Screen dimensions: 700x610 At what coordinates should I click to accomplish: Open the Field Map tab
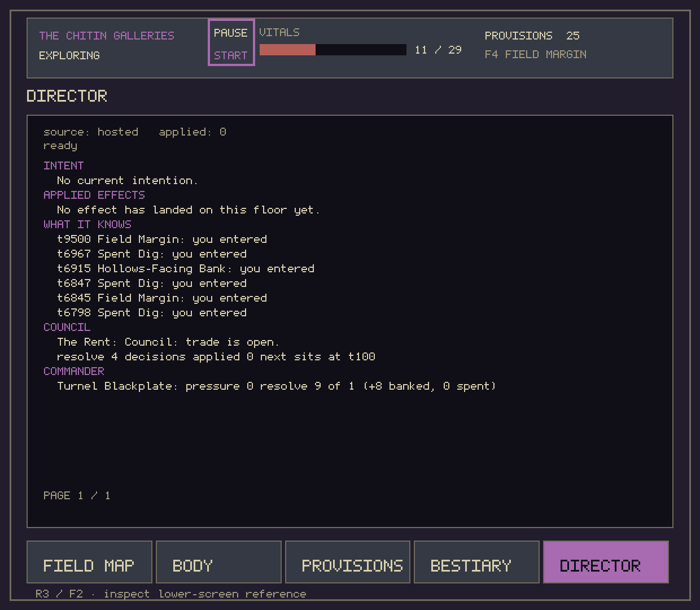click(89, 562)
